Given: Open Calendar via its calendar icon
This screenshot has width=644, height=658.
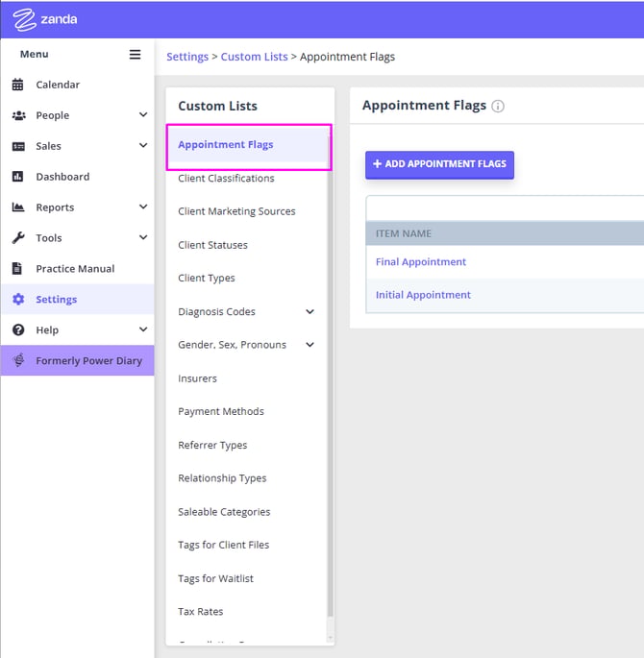Looking at the screenshot, I should click(17, 85).
